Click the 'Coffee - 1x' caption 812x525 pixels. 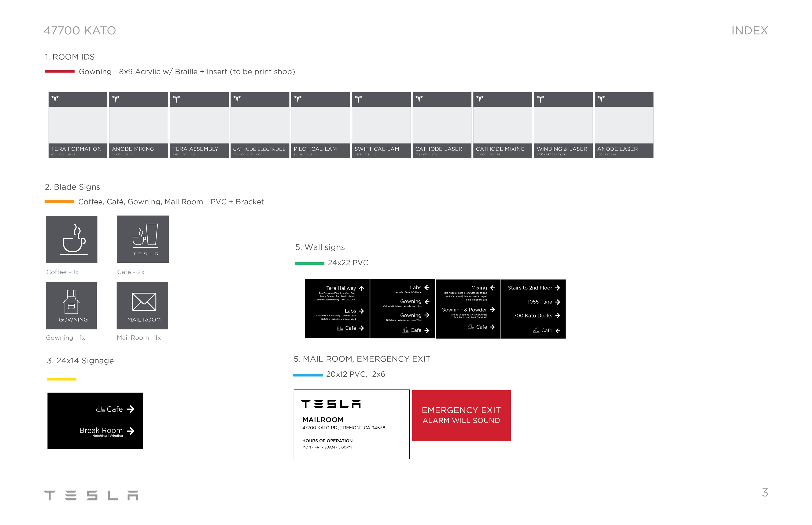coord(62,272)
